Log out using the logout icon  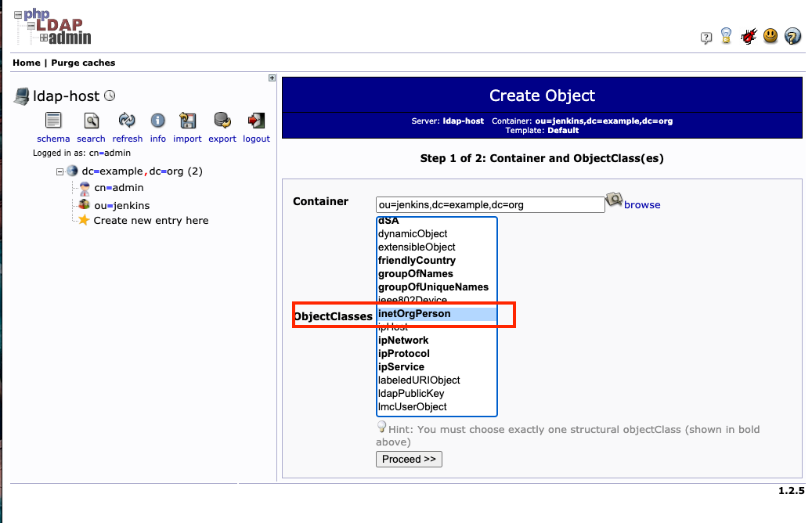tap(256, 121)
